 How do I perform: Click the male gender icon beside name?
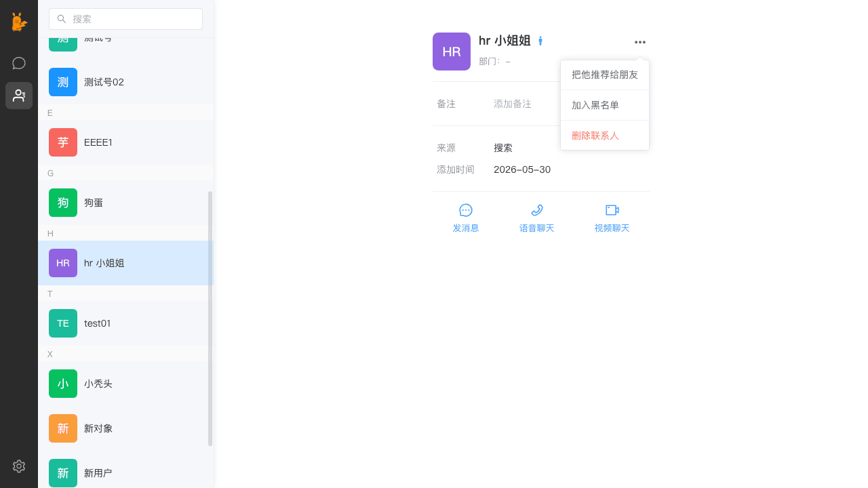[x=540, y=41]
